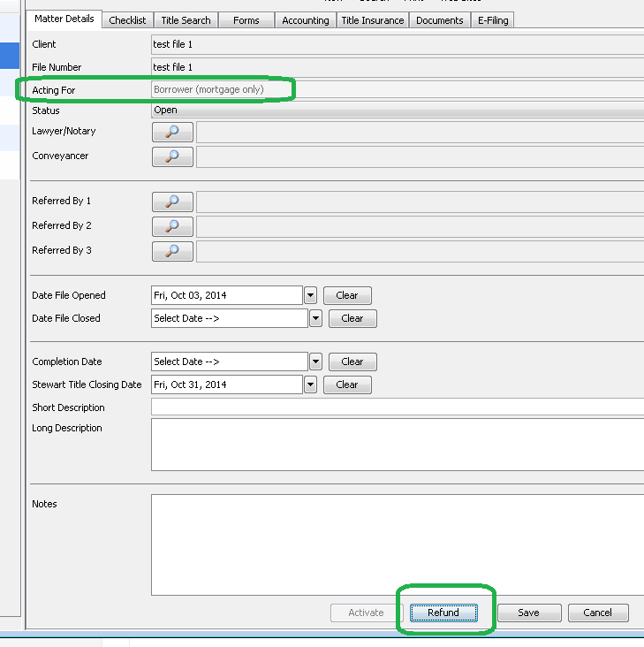
Task: Click into the Notes text area
Action: [398, 545]
